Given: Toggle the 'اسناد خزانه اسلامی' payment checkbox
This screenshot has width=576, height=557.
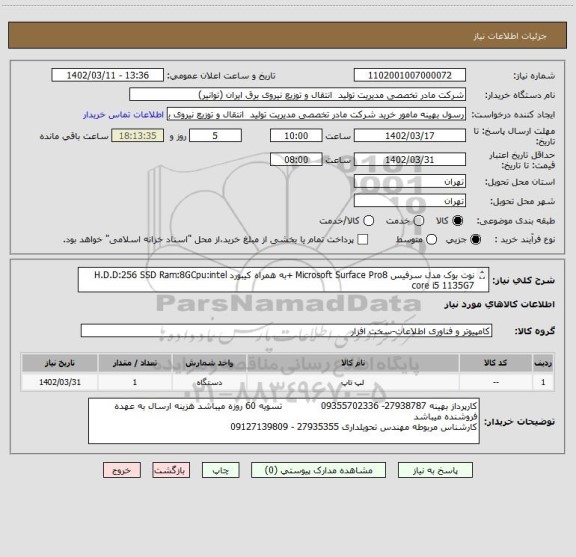Looking at the screenshot, I should (363, 240).
